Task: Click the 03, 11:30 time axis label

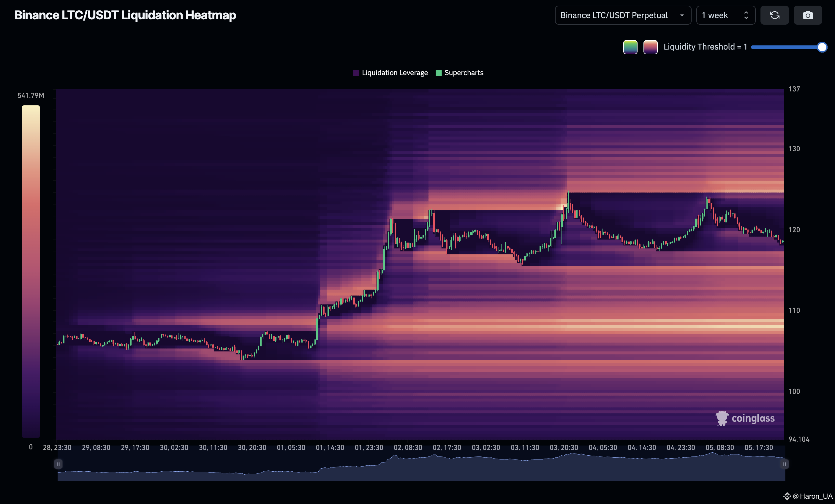Action: (x=525, y=448)
